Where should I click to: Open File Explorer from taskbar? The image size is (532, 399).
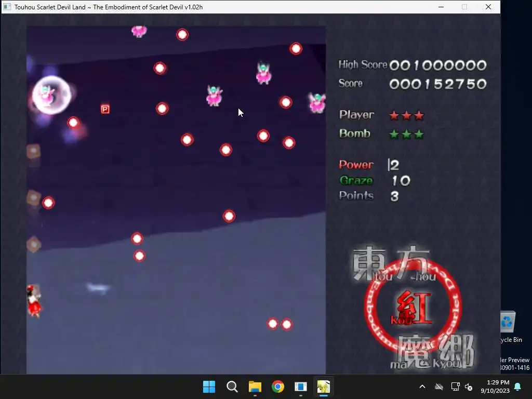pos(255,387)
